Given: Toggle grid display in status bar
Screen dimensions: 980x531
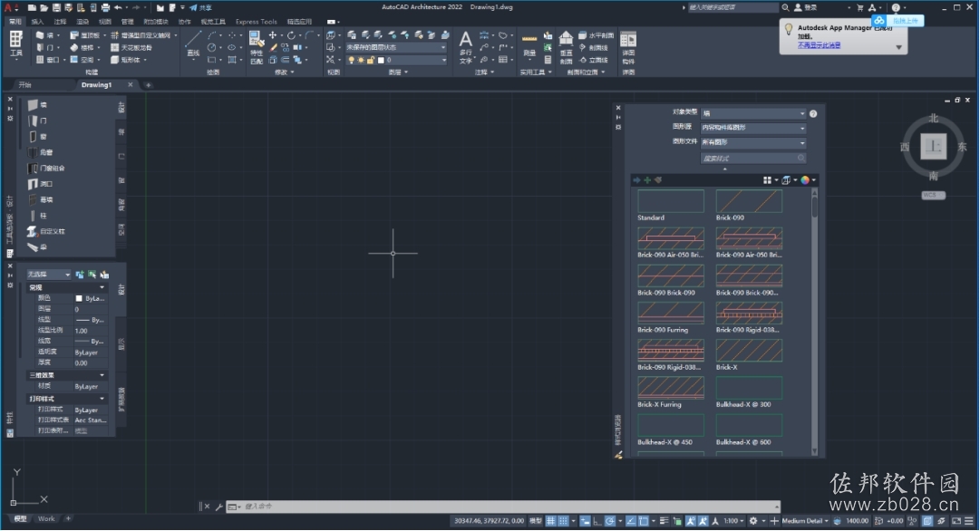Looking at the screenshot, I should [x=550, y=520].
